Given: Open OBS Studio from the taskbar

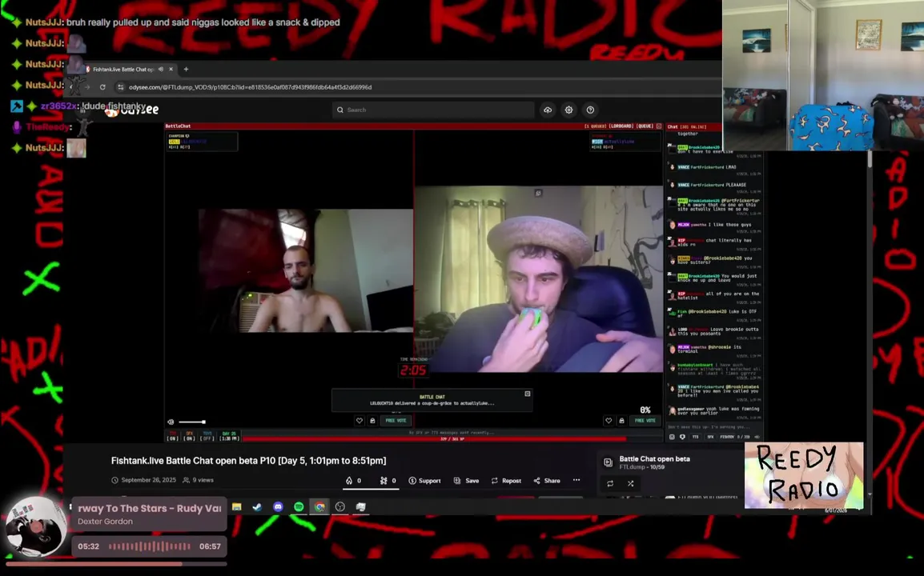Looking at the screenshot, I should tap(340, 506).
